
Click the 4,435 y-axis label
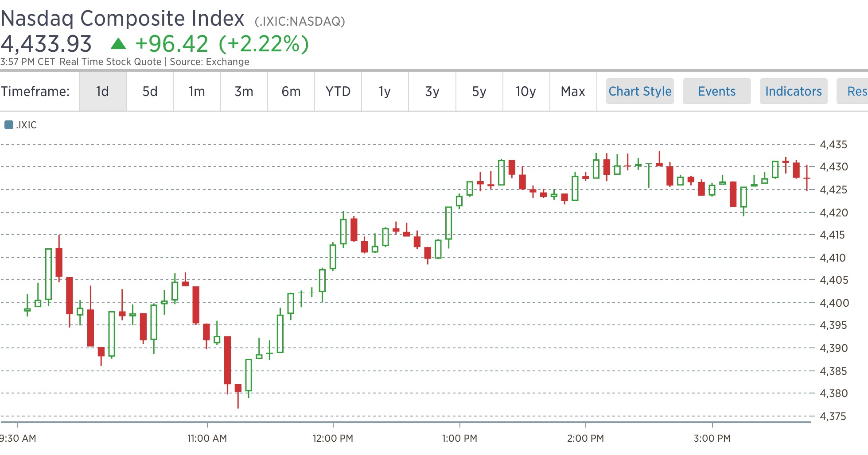[833, 144]
